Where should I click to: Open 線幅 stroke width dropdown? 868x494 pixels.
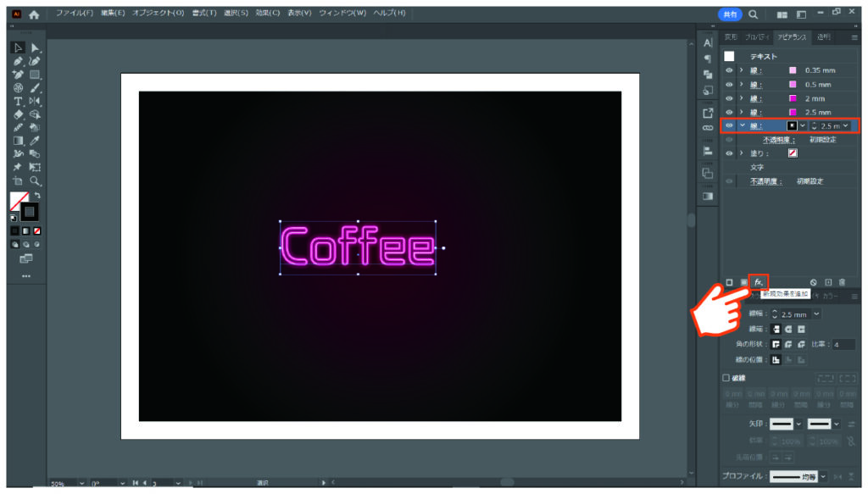point(816,314)
